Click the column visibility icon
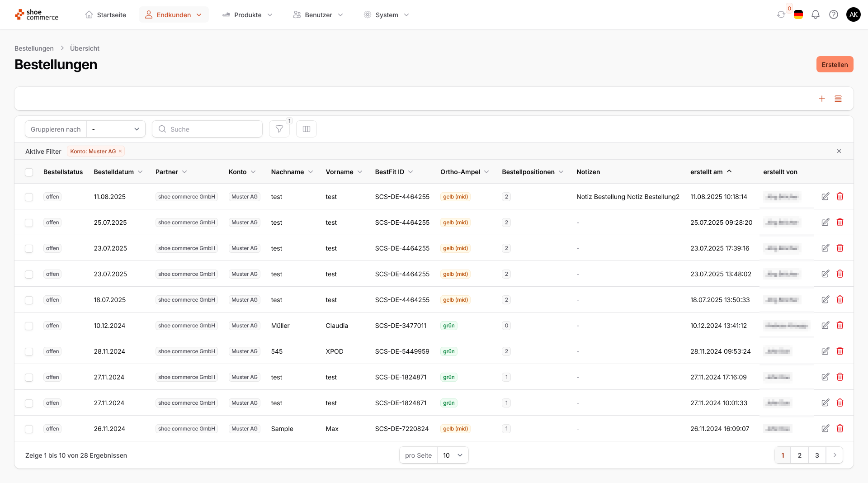Screen dimensions: 868x483 (307, 129)
